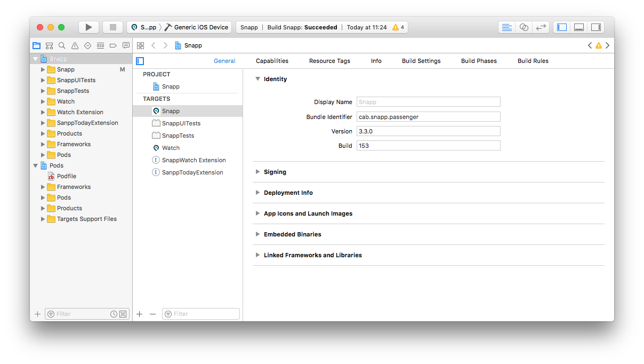Open the Build Rules tab

pyautogui.click(x=533, y=61)
